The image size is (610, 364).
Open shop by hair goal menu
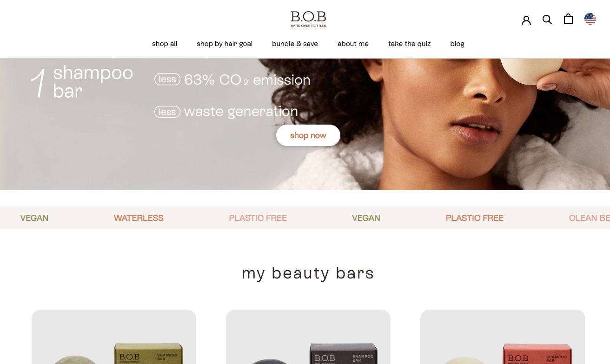pos(225,44)
